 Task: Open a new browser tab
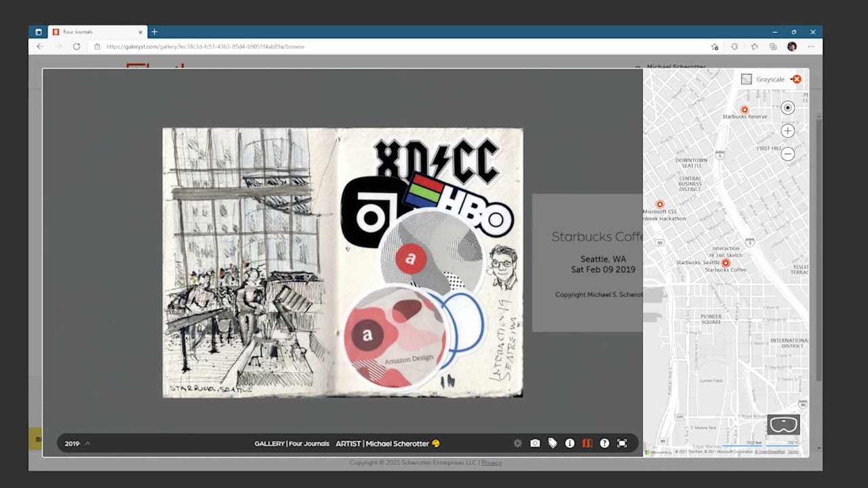pyautogui.click(x=155, y=32)
